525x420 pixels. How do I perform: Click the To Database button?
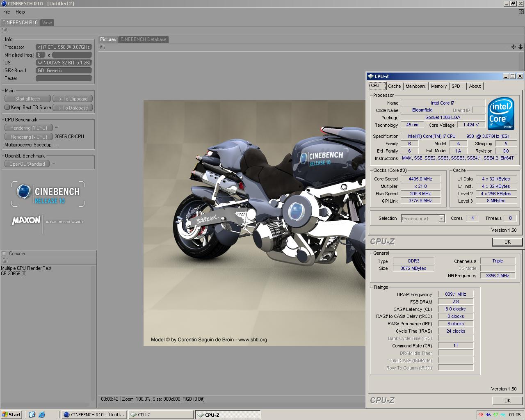(x=73, y=108)
